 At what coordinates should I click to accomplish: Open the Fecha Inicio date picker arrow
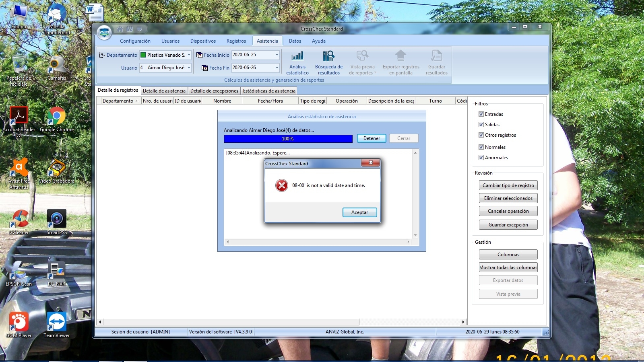[277, 55]
